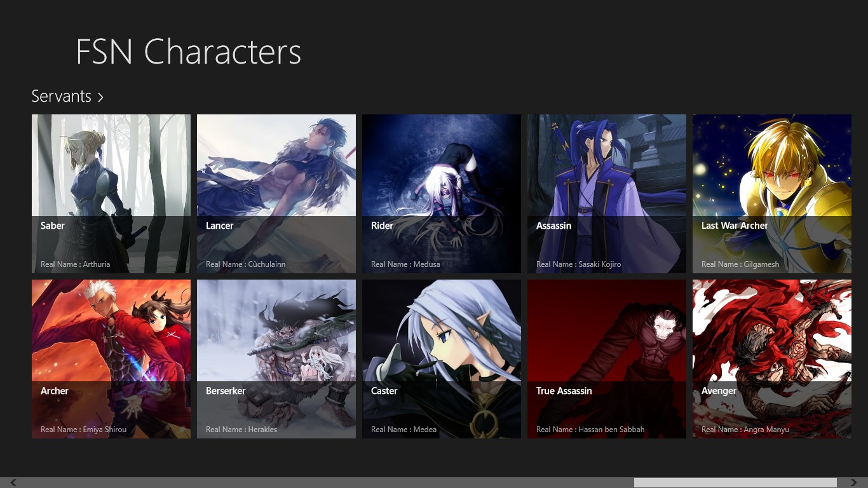Click the FSN Characters title
Viewport: 868px width, 488px height.
[188, 51]
